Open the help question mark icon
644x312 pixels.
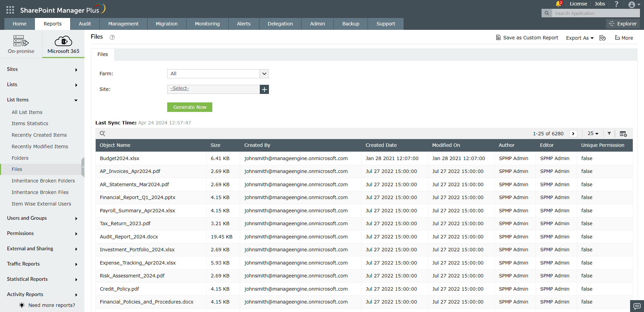click(616, 4)
